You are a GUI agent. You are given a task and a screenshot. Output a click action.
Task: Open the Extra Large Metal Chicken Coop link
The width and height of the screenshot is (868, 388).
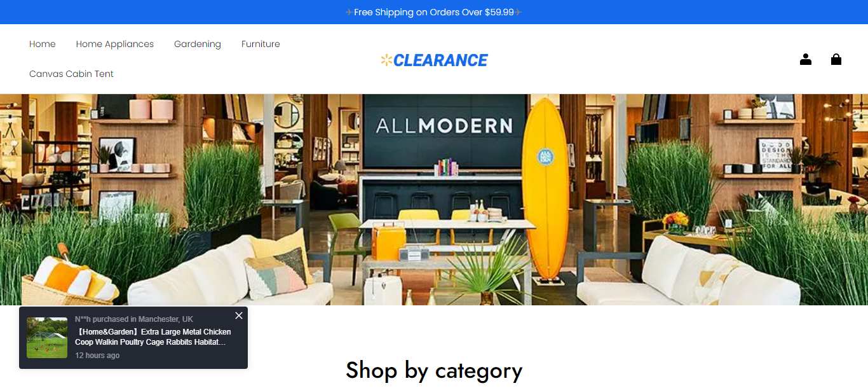coord(153,337)
